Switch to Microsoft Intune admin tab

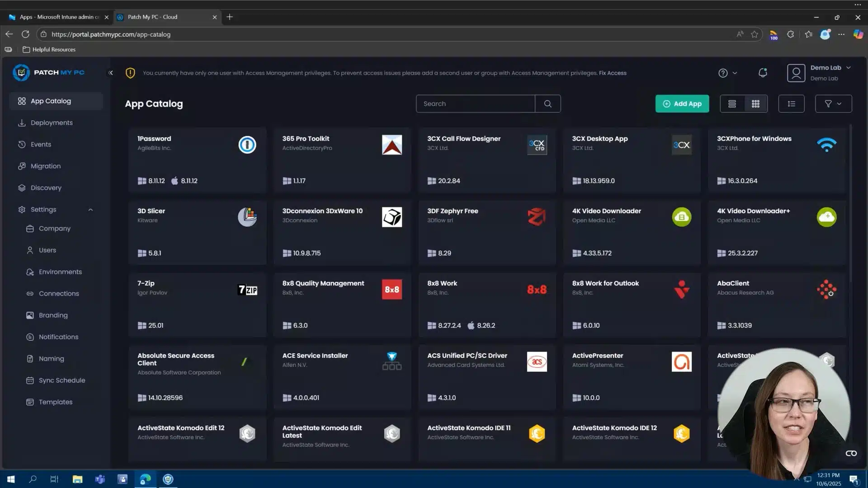pyautogui.click(x=59, y=17)
